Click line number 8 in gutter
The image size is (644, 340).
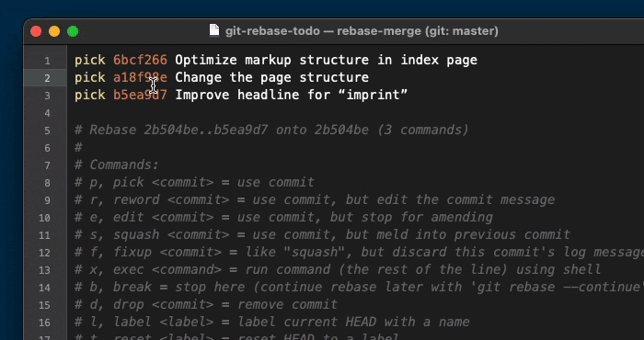(47, 183)
